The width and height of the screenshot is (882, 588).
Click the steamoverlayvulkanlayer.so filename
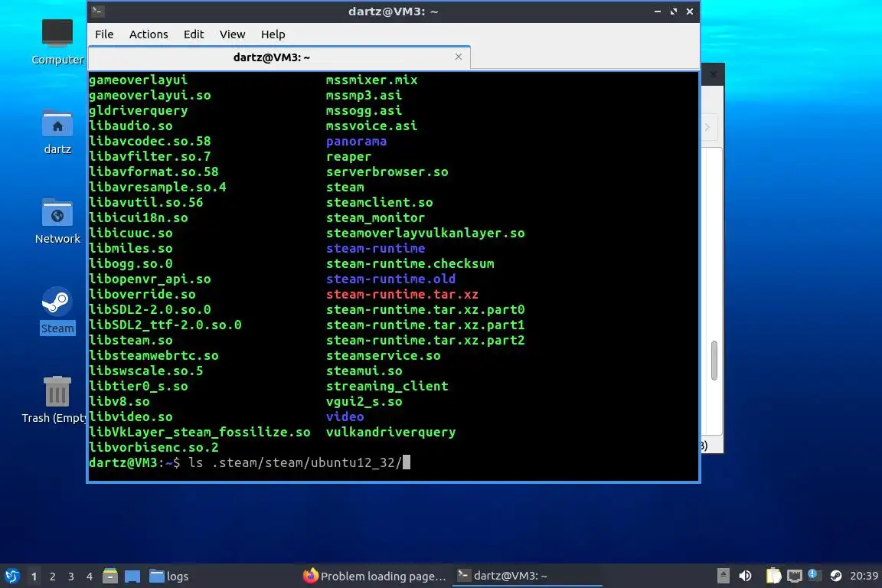tap(425, 233)
